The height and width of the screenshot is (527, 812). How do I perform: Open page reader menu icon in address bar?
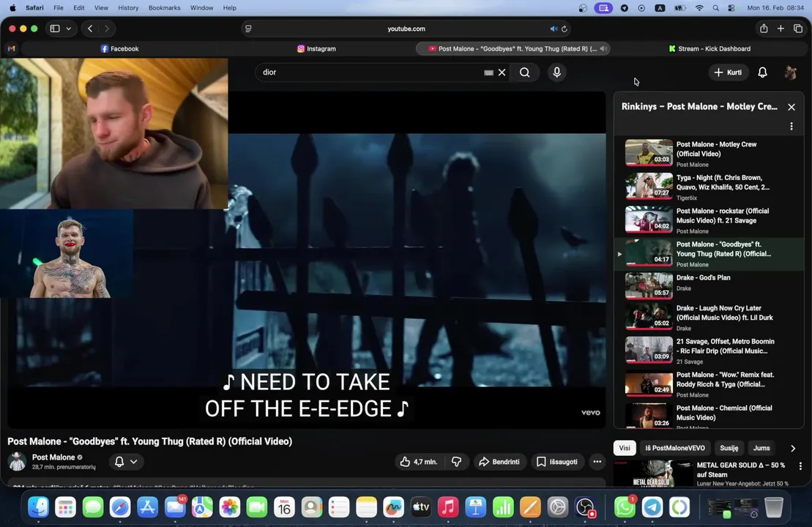pos(248,29)
